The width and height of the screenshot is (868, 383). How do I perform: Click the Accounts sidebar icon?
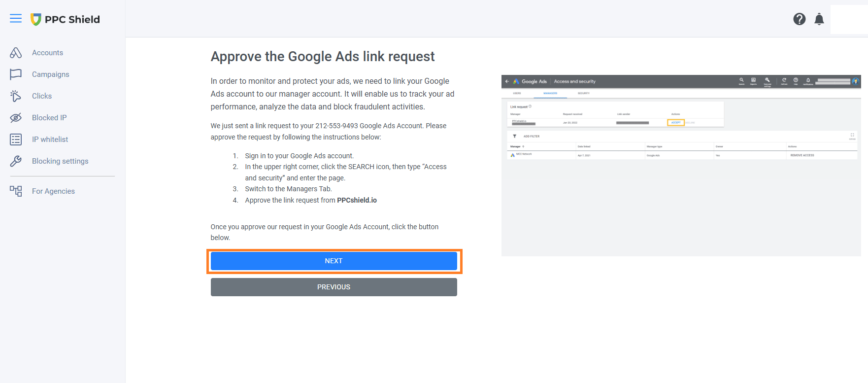pyautogui.click(x=16, y=53)
